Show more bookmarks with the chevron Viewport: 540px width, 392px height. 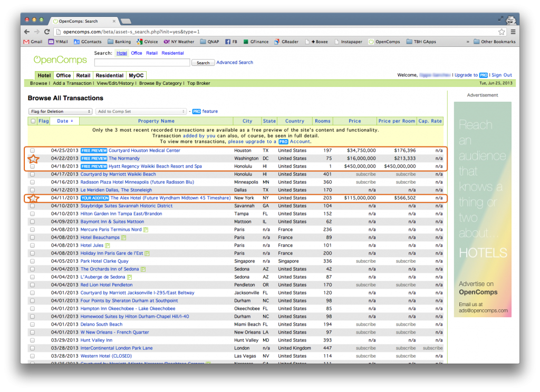click(x=468, y=42)
